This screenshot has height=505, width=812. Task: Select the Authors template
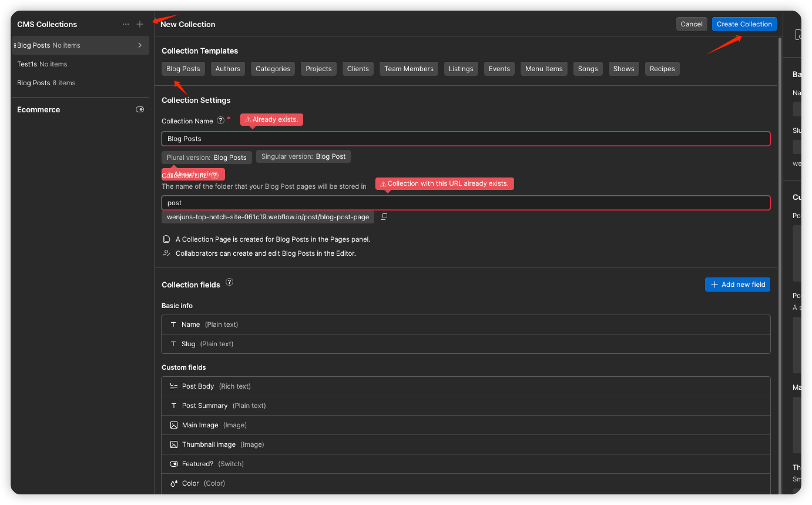[228, 69]
